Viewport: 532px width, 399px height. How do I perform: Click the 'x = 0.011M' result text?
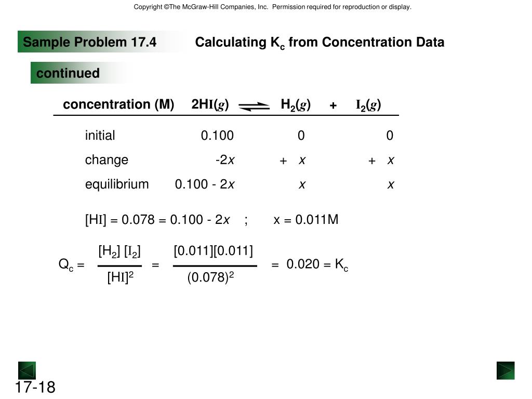pyautogui.click(x=305, y=220)
